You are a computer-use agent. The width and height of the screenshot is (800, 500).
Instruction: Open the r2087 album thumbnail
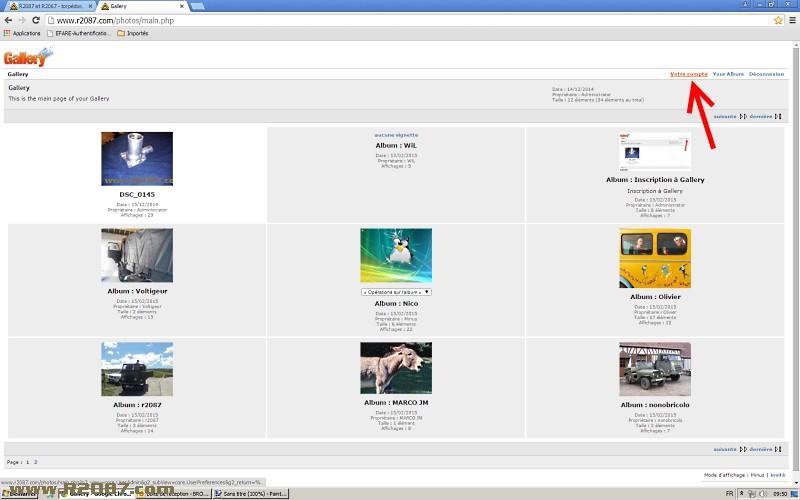(137, 369)
